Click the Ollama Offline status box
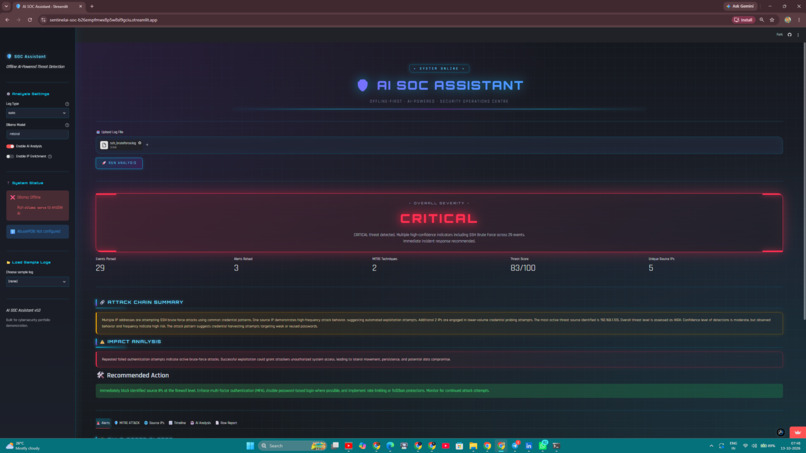806x453 pixels. 38,205
